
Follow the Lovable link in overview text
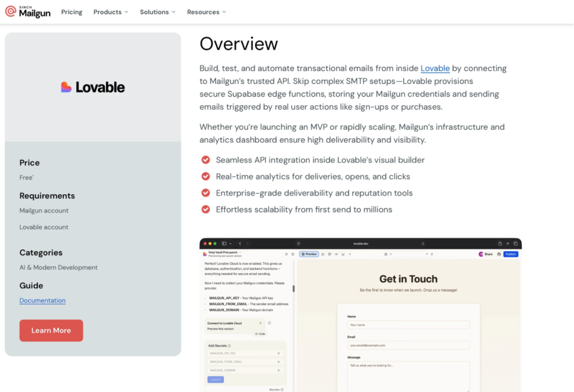coord(435,69)
